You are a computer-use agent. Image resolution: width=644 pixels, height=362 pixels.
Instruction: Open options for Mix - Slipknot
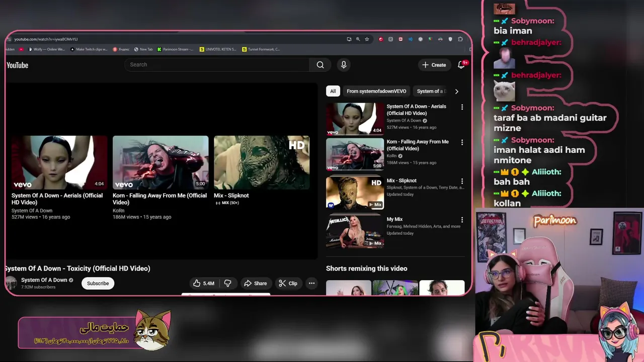click(462, 181)
